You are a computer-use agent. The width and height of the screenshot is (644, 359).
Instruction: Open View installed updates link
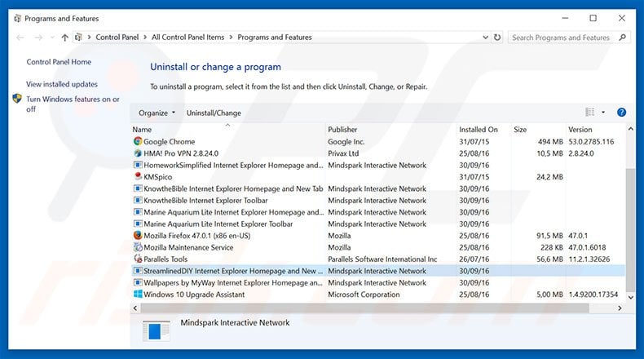click(62, 84)
